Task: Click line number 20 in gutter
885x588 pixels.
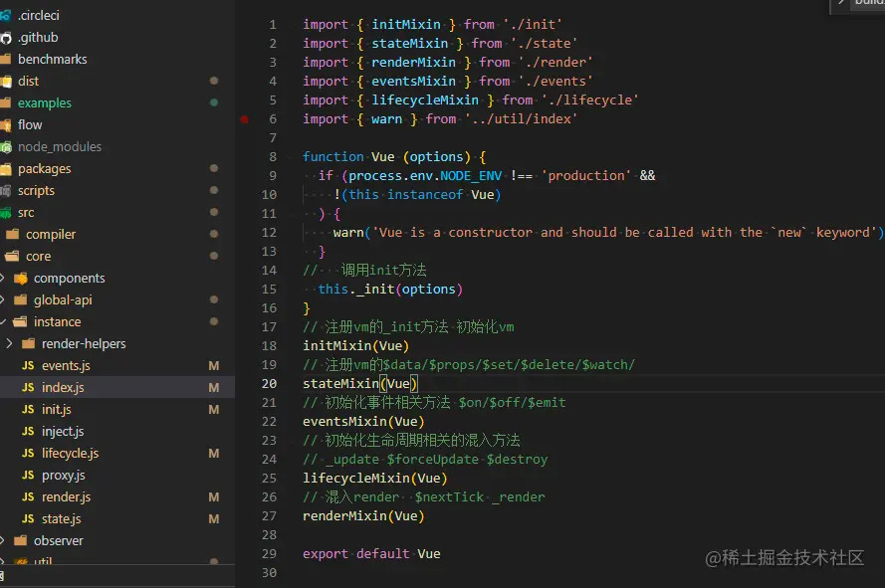Action: [x=269, y=384]
